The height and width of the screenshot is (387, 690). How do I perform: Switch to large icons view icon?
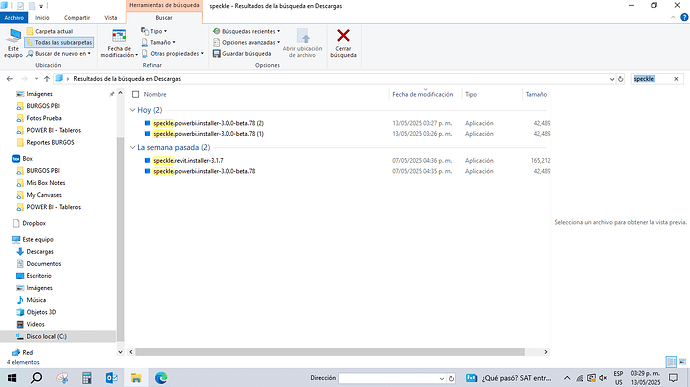[683, 362]
